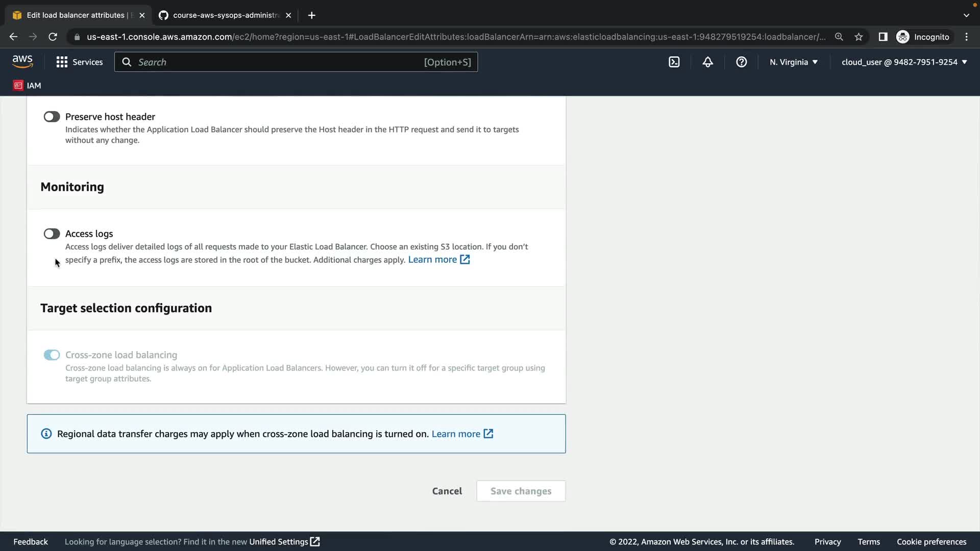Enable the Access logs toggle

tap(52, 234)
